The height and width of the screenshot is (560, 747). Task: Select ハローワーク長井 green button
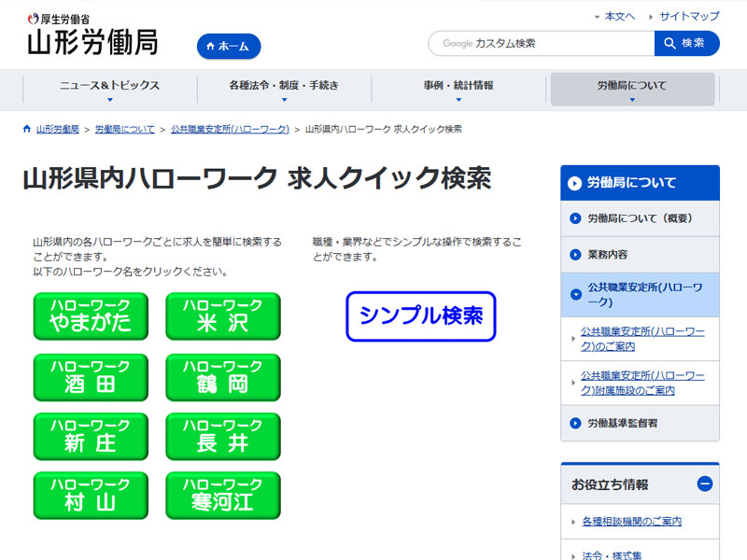pyautogui.click(x=223, y=436)
